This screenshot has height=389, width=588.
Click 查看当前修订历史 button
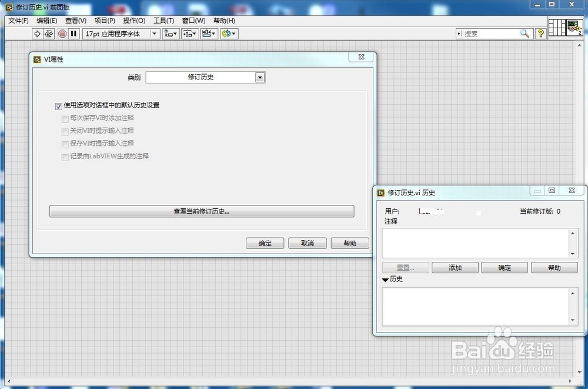pyautogui.click(x=203, y=211)
